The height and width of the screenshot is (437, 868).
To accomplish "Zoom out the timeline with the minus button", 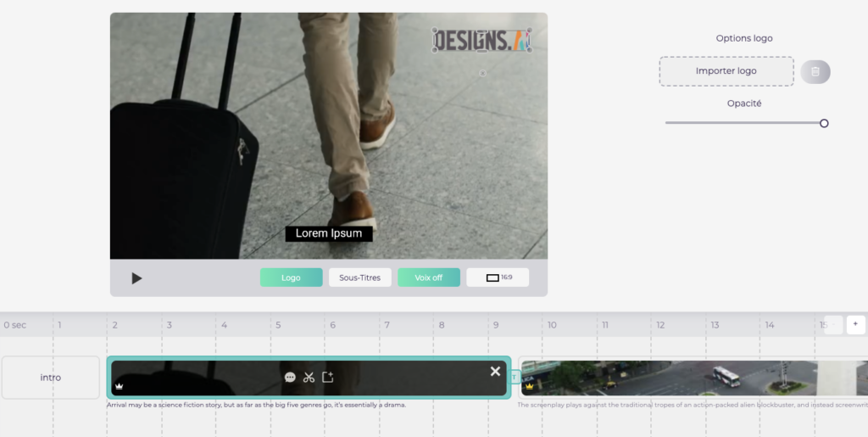I will (832, 324).
